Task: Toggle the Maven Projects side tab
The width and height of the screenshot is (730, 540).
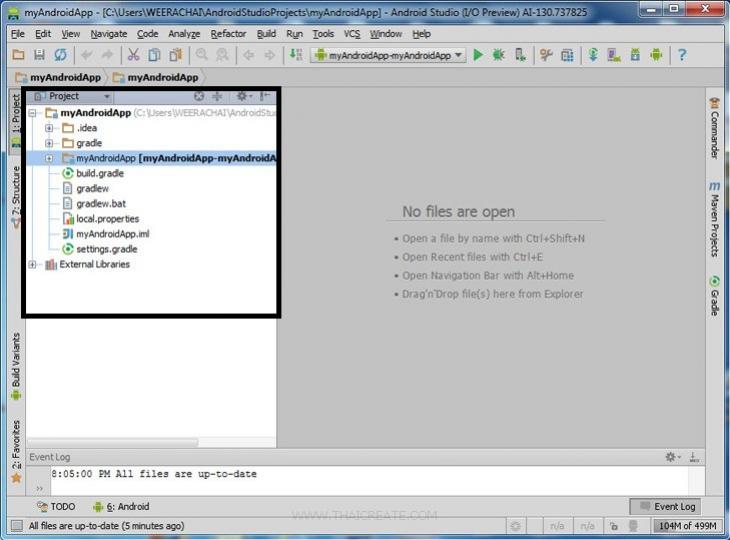Action: (715, 219)
